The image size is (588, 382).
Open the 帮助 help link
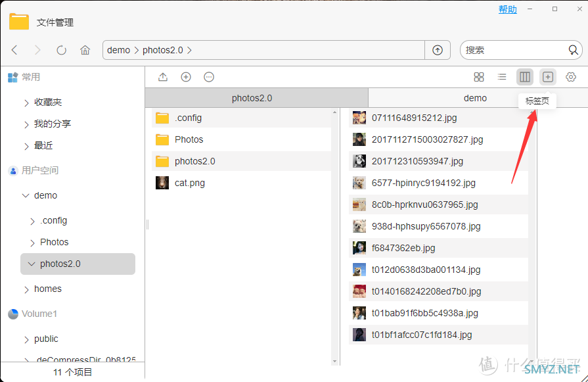[507, 9]
